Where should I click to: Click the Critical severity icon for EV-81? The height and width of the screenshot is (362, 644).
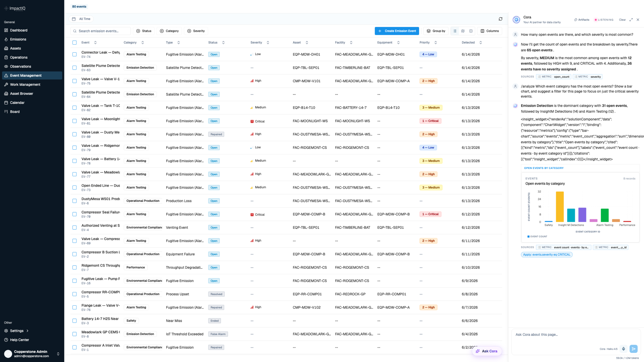tap(252, 121)
